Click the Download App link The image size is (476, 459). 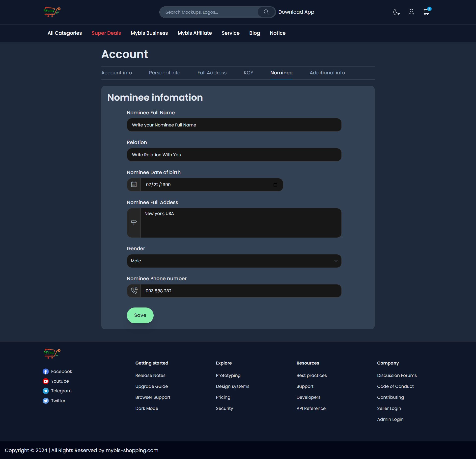tap(296, 12)
